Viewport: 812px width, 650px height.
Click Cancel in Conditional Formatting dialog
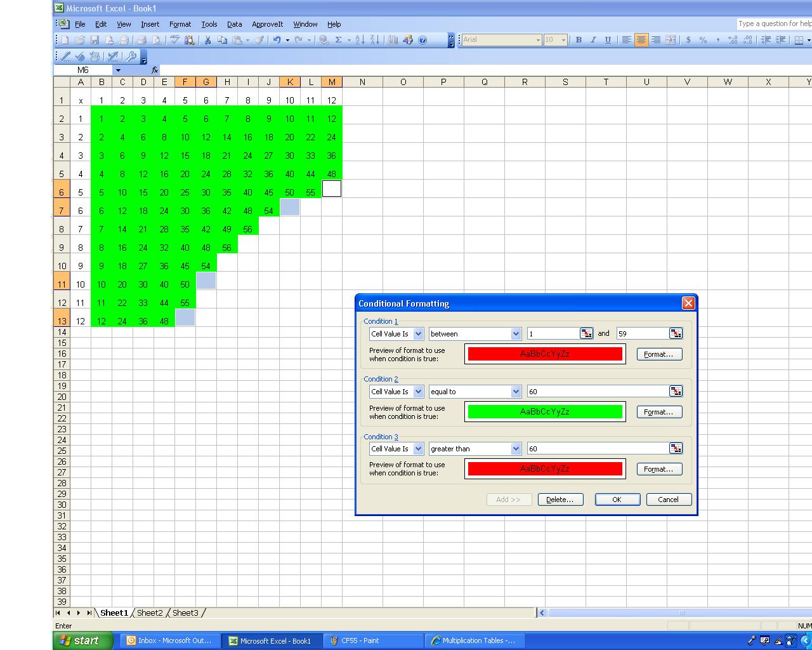pos(669,500)
